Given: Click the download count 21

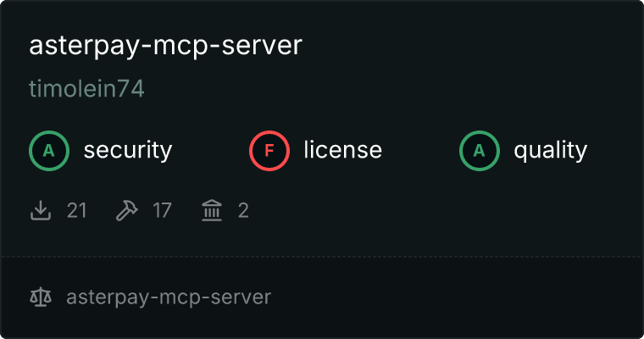Looking at the screenshot, I should coord(77,211).
